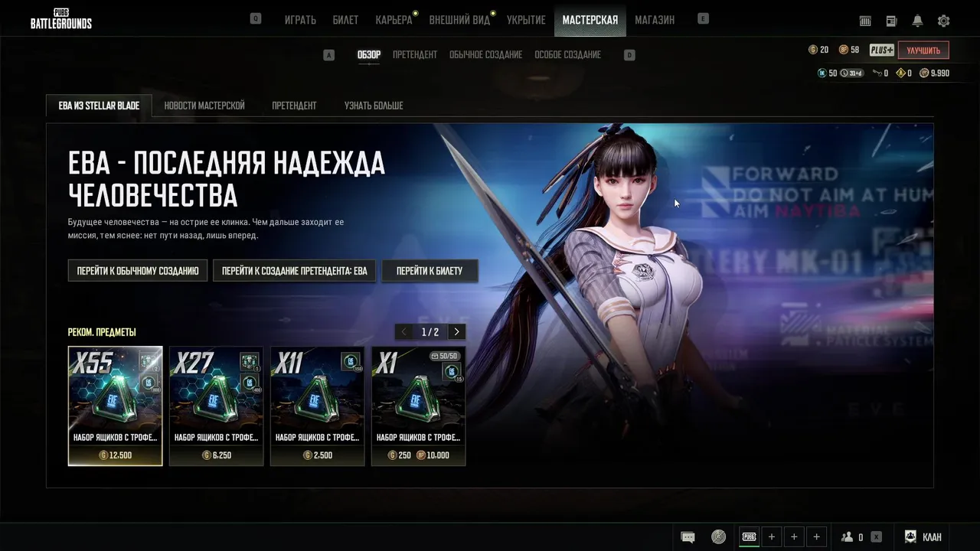
Task: Go to next recommended items page
Action: (457, 332)
